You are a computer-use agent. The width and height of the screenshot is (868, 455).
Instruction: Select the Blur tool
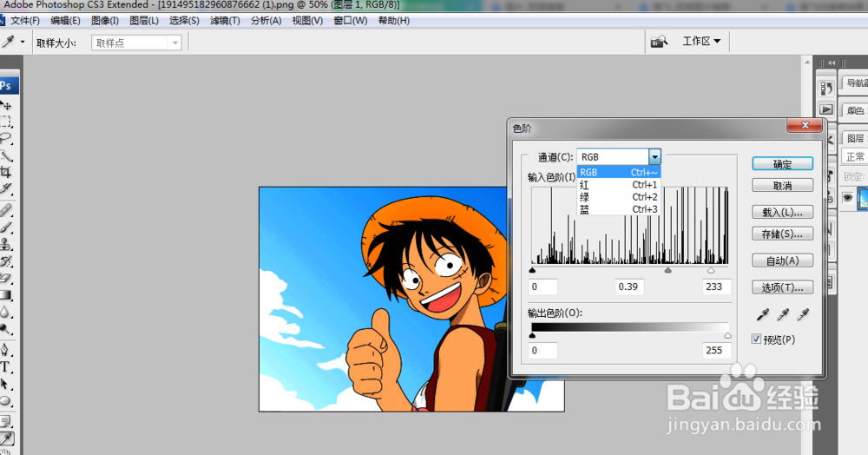(6, 313)
